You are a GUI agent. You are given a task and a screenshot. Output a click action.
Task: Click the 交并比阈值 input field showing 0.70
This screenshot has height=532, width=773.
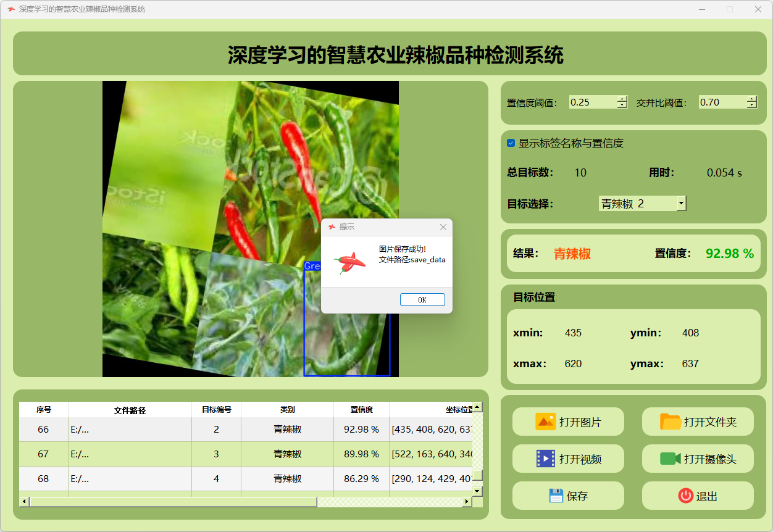click(722, 102)
